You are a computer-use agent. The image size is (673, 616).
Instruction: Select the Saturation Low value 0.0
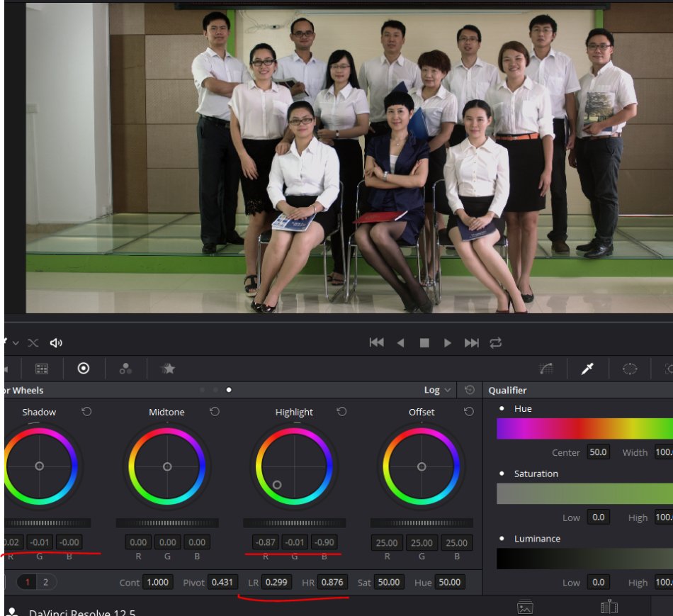click(599, 517)
